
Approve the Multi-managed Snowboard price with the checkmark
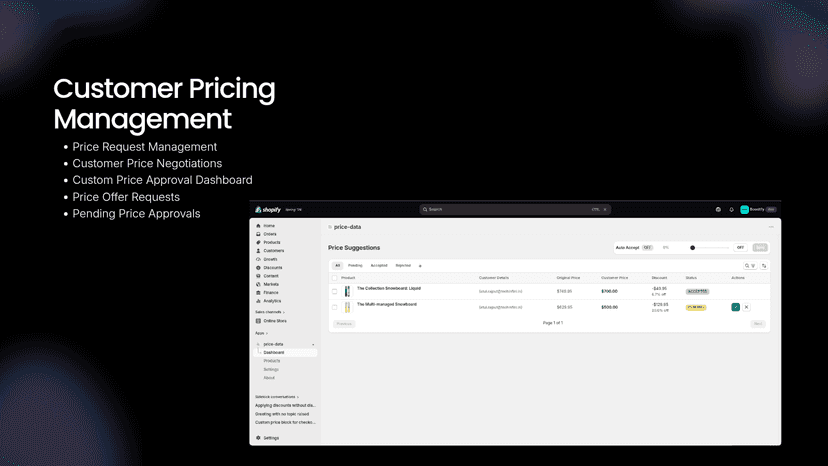point(735,307)
